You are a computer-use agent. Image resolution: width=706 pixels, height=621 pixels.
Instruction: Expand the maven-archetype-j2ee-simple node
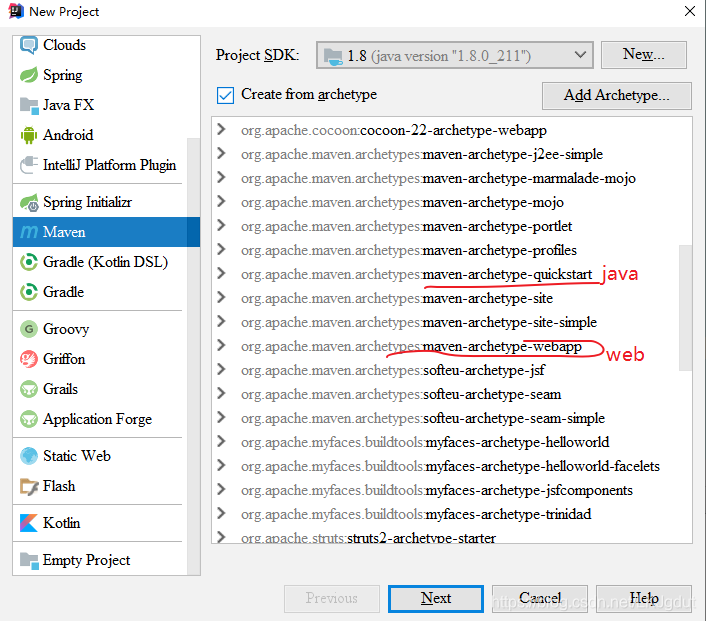221,154
